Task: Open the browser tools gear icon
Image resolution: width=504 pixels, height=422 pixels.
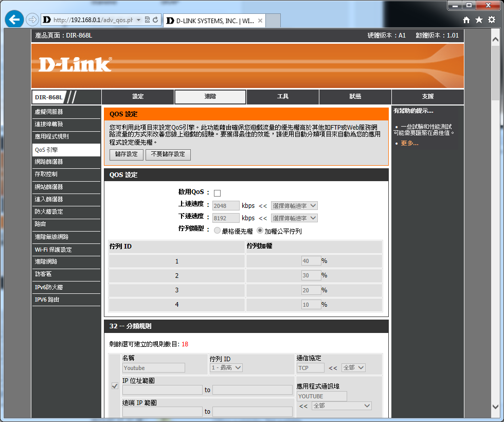Action: pyautogui.click(x=492, y=20)
